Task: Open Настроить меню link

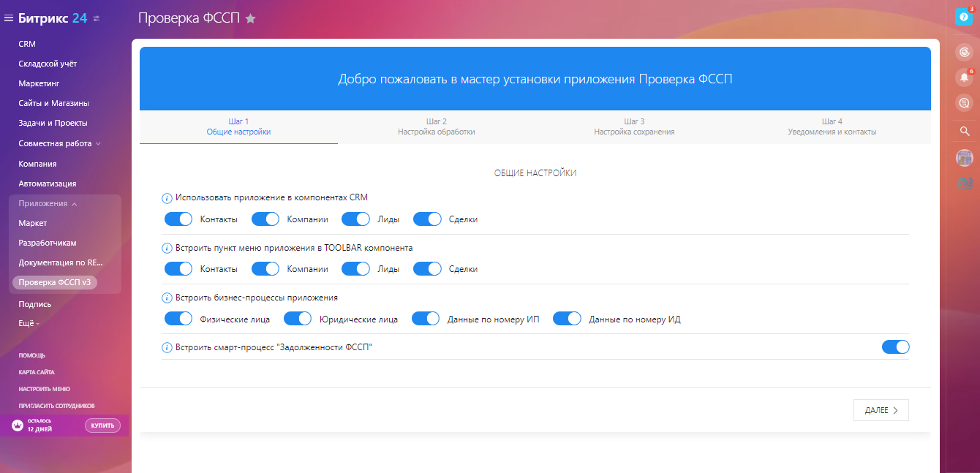Action: [44, 389]
